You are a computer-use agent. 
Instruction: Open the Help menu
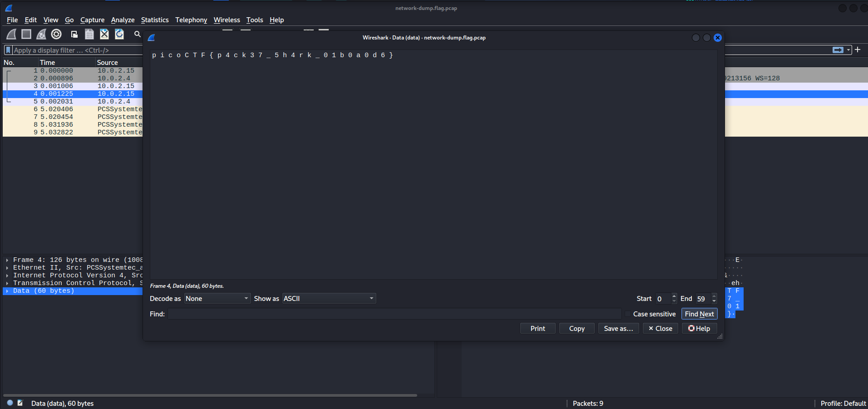[276, 20]
